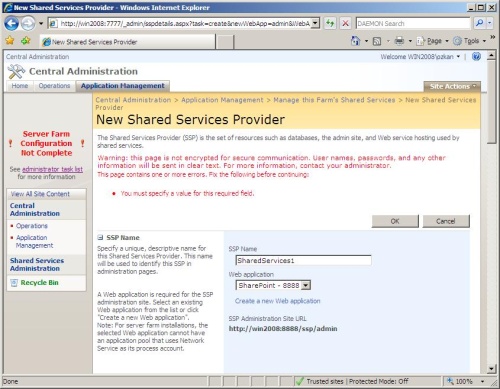Click the left warning exclamation icon
The width and height of the screenshot is (500, 389).
[x=10, y=143]
